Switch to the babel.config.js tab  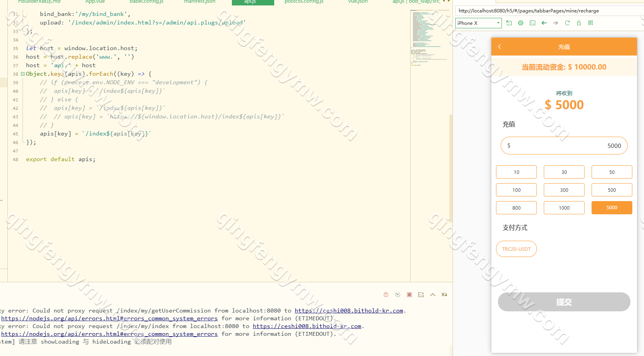pyautogui.click(x=146, y=2)
